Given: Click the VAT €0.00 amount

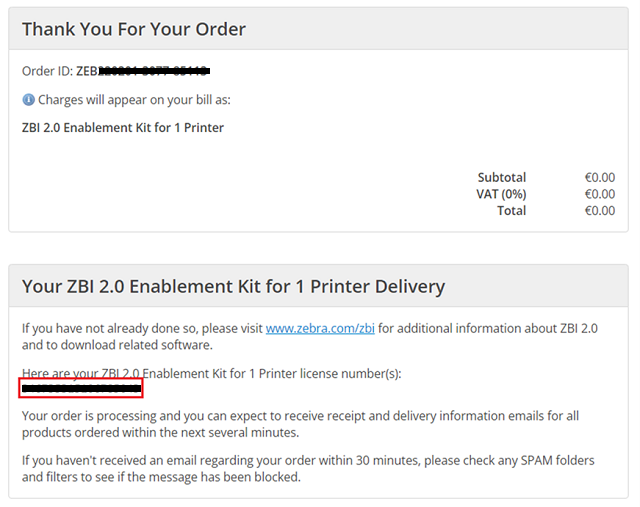Looking at the screenshot, I should [x=600, y=194].
